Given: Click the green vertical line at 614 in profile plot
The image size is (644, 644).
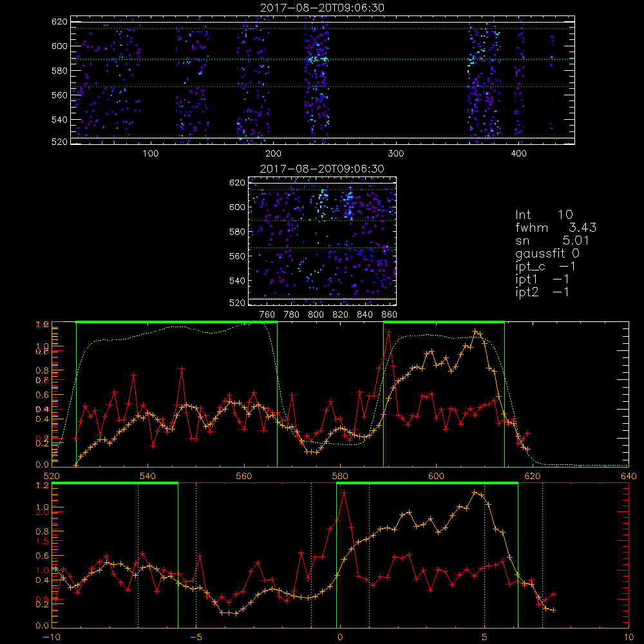Looking at the screenshot, I should coord(504,394).
